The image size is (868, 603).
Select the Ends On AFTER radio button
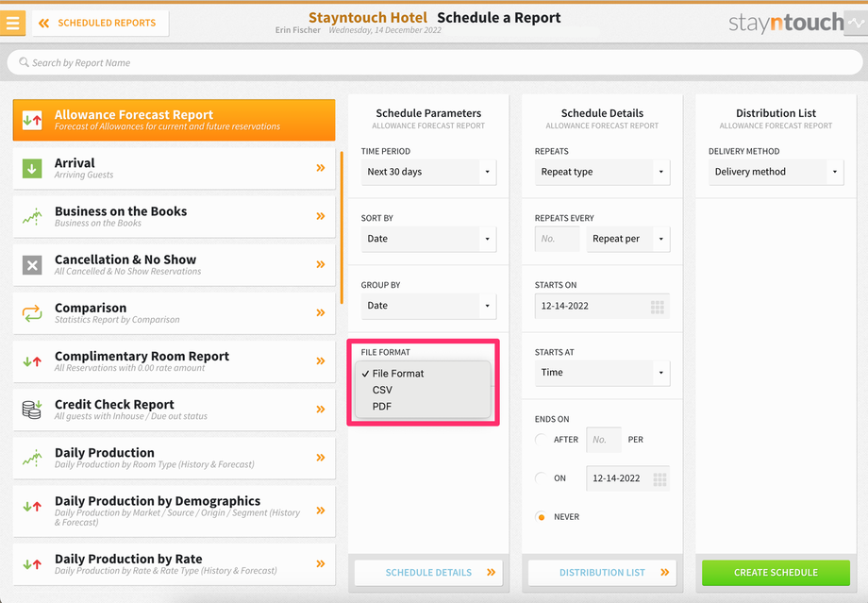click(541, 440)
